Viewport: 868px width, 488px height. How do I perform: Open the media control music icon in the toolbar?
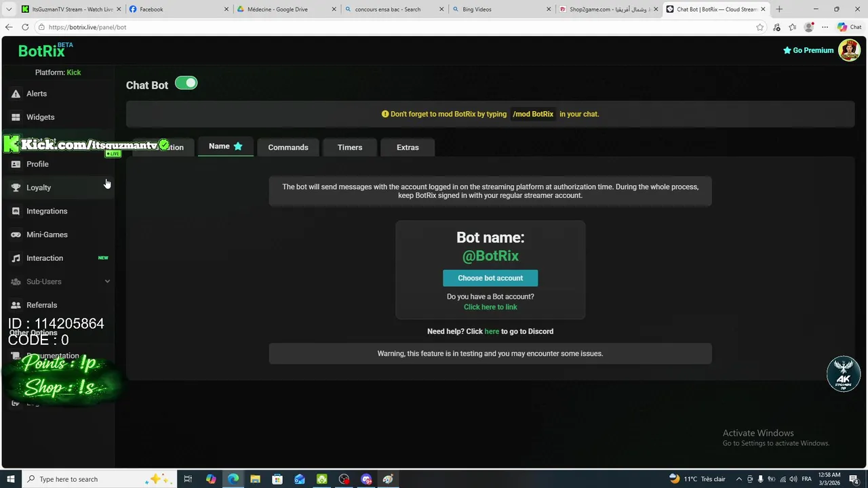pyautogui.click(x=776, y=27)
